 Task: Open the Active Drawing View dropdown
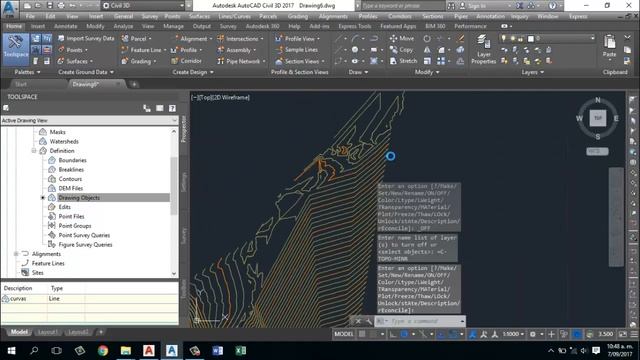tap(89, 120)
